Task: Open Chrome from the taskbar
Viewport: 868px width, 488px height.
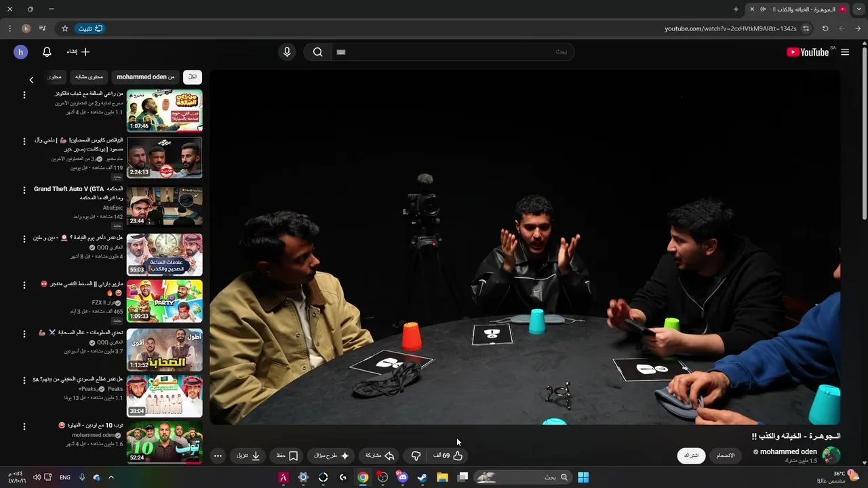Action: (x=363, y=477)
